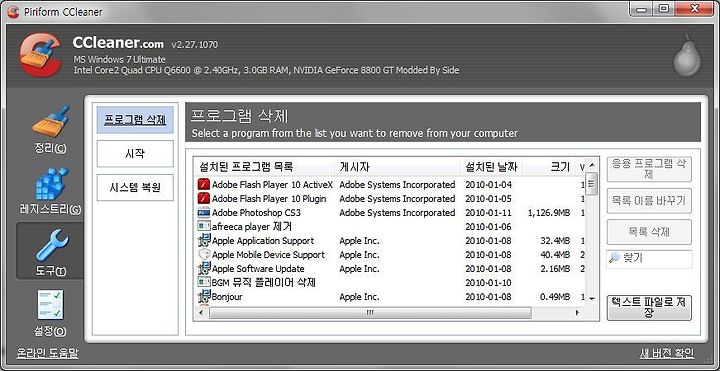
Task: Click the 2010-01-11 install date
Action: (488, 213)
